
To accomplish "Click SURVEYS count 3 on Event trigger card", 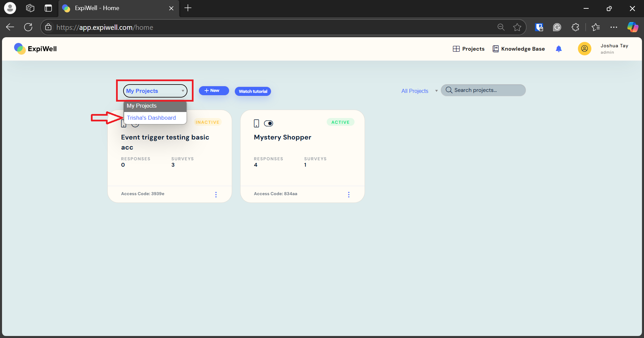I will (x=173, y=165).
